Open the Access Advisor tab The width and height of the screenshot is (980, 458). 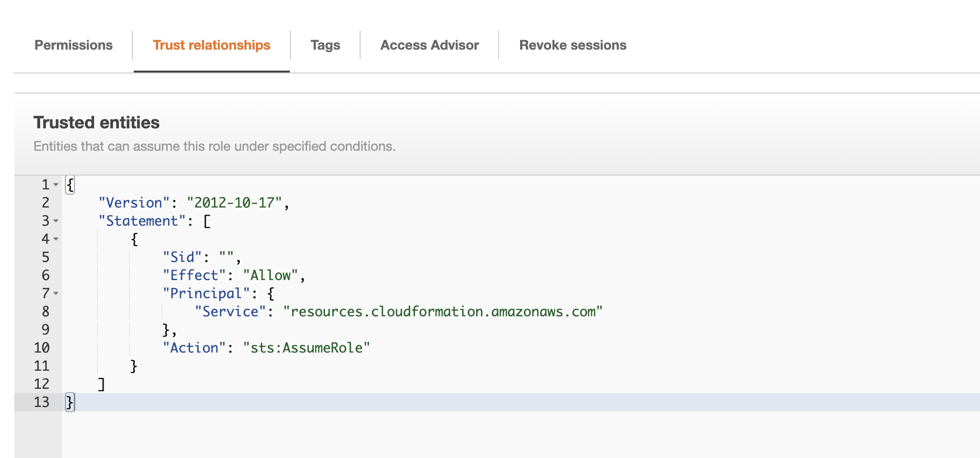click(429, 45)
